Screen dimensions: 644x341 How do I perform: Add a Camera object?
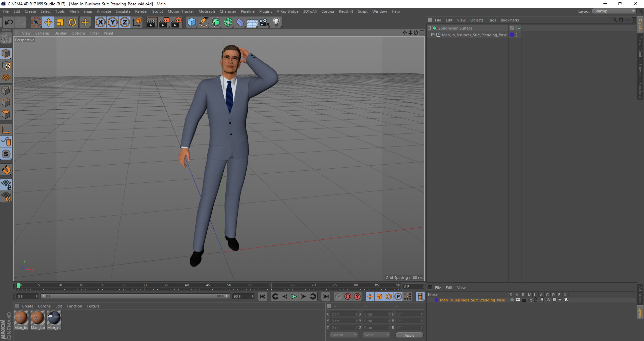click(x=264, y=22)
